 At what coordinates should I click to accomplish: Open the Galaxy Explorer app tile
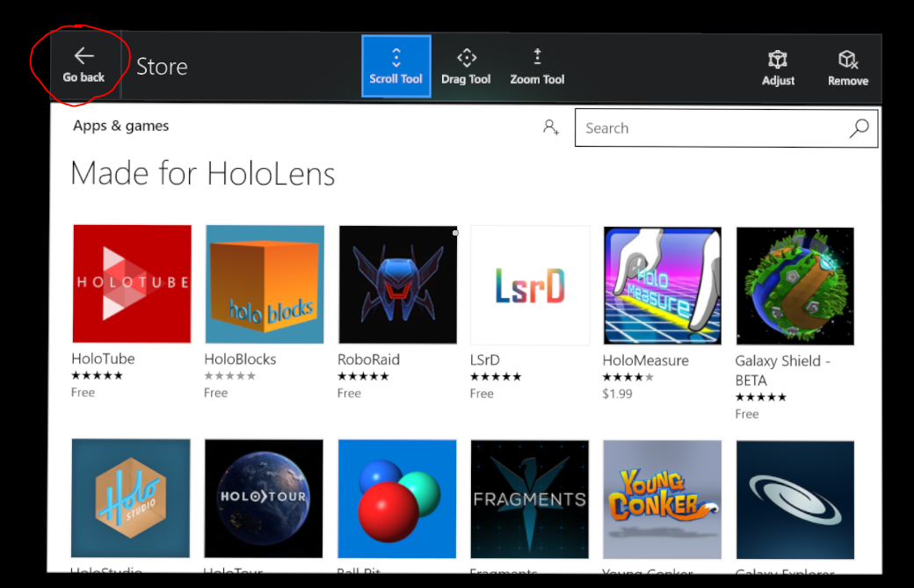(795, 500)
